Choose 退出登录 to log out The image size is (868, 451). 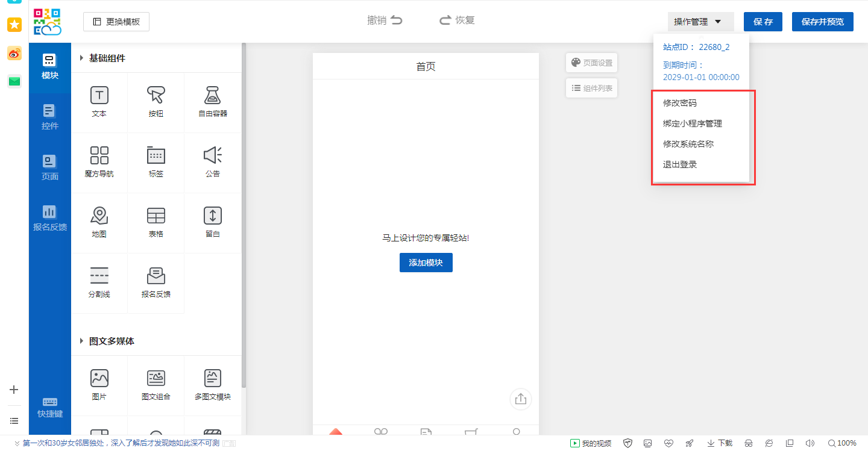(680, 164)
